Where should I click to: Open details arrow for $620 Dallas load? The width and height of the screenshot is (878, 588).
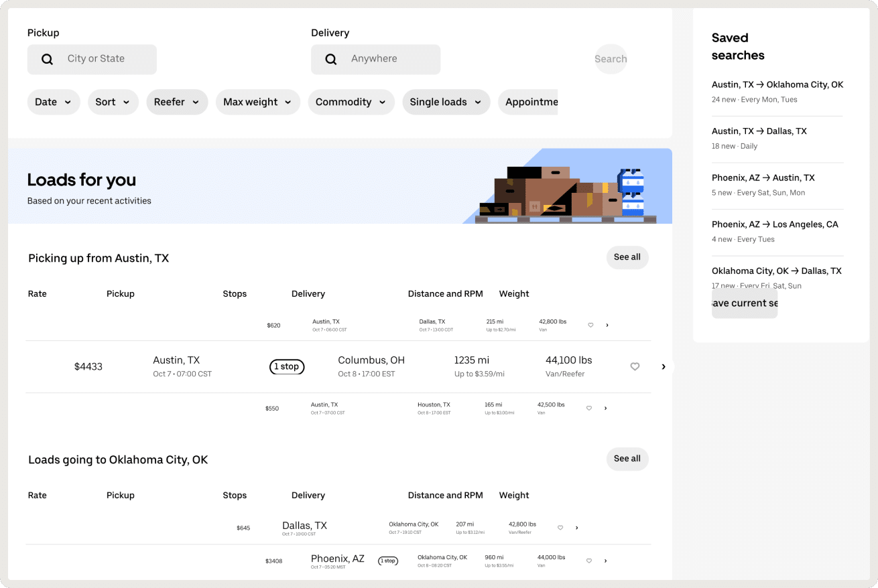pos(607,325)
